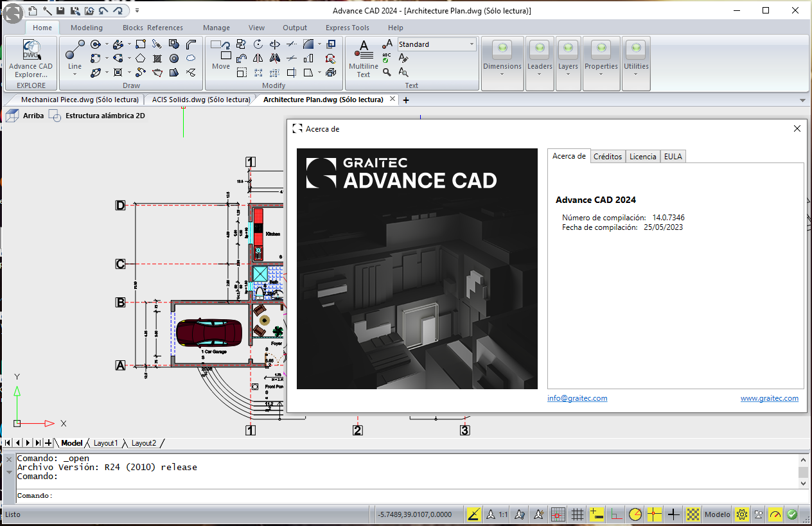Screen dimensions: 812x526
Task: Toggle the dynamic input angle icon in status bar
Action: [x=474, y=514]
